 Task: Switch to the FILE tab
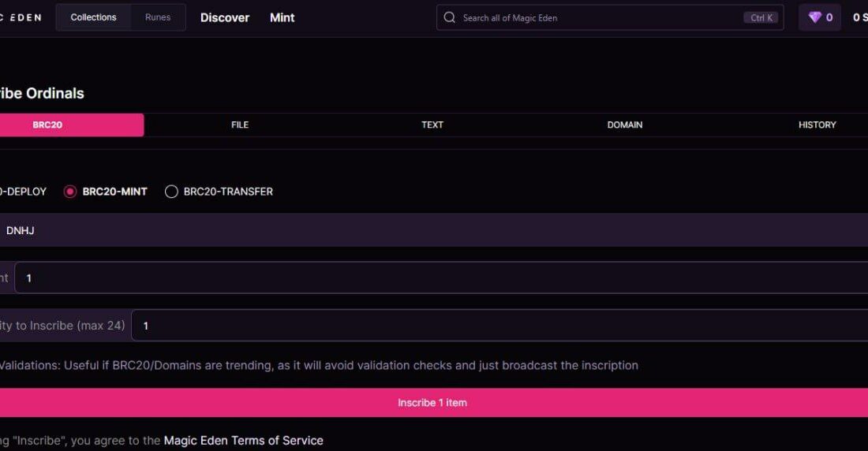tap(240, 125)
